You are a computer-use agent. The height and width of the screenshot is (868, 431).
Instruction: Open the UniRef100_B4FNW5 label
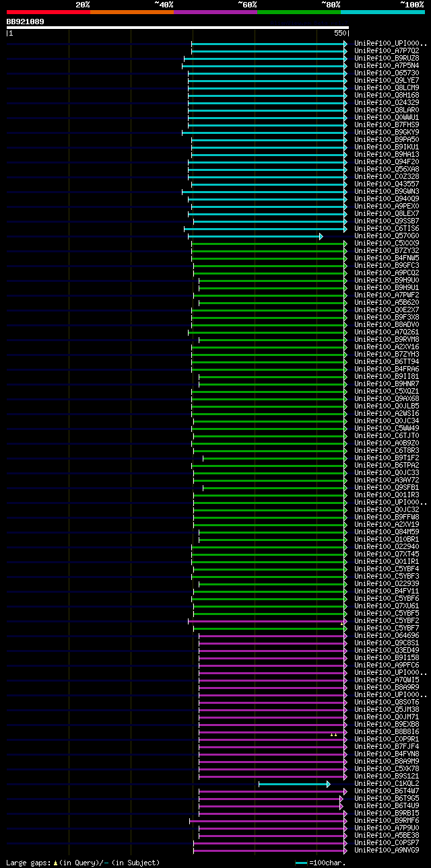click(x=387, y=258)
